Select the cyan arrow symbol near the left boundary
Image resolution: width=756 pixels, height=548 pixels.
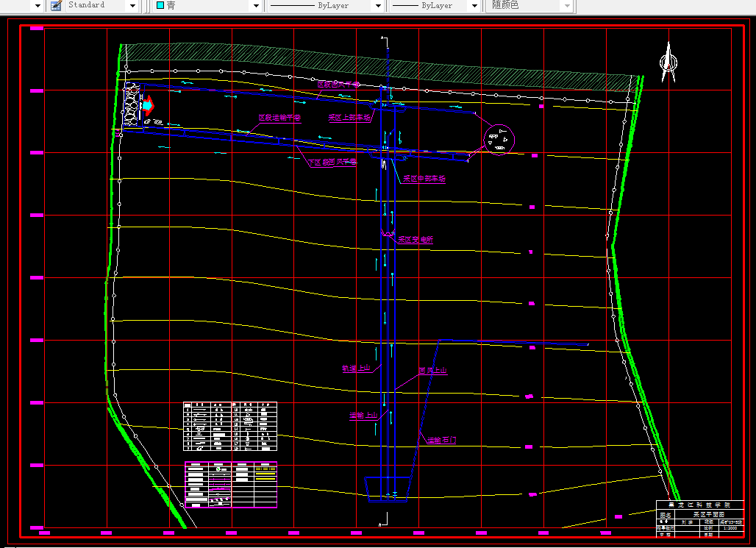[148, 104]
